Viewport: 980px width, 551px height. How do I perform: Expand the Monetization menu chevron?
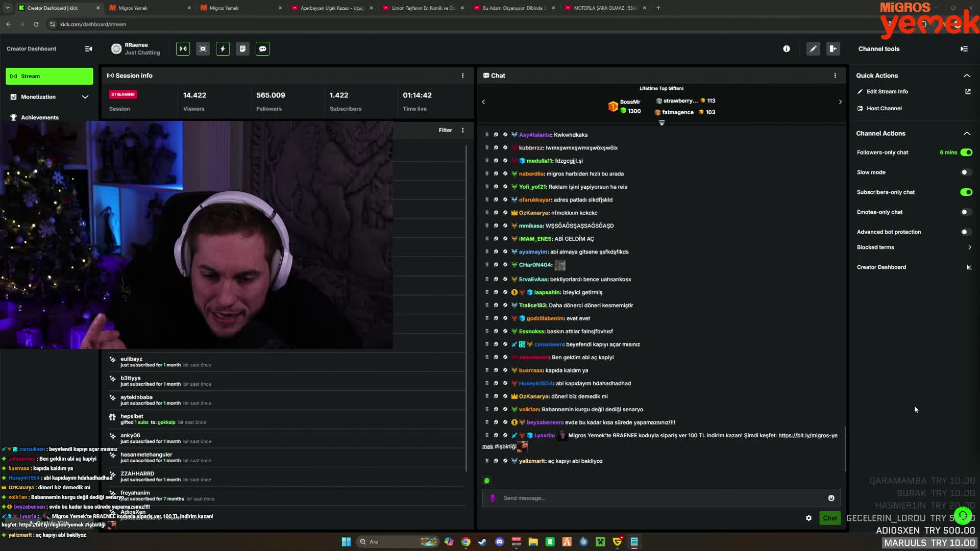(85, 97)
